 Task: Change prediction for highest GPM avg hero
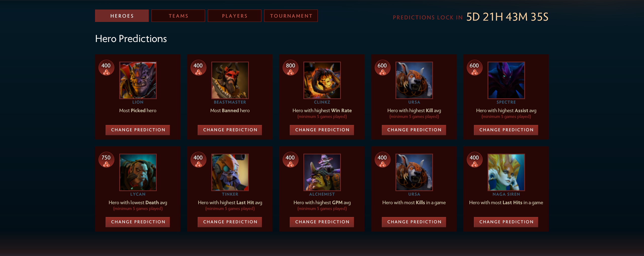[x=322, y=222]
